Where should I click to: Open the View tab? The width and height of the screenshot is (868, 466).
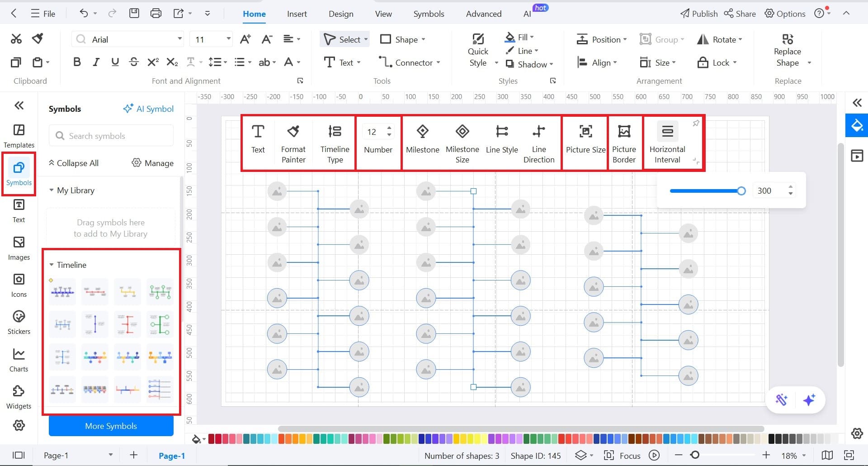coord(383,14)
